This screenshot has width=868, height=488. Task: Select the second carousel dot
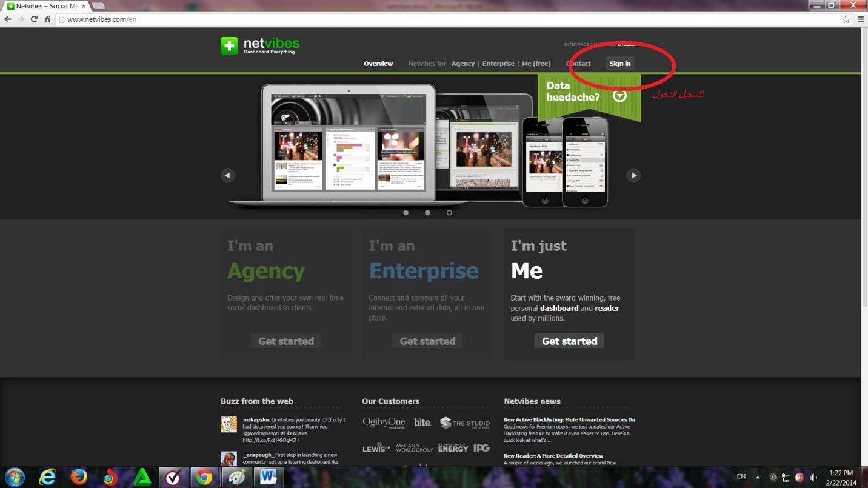pyautogui.click(x=427, y=213)
